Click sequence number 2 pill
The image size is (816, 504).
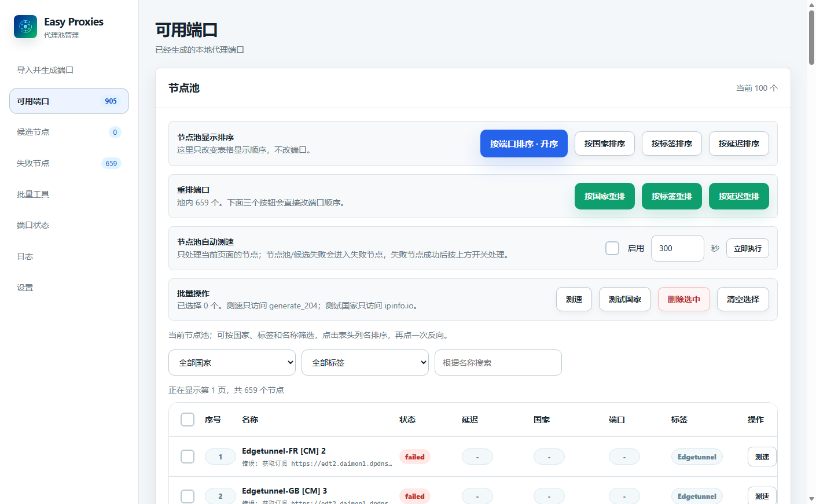220,496
